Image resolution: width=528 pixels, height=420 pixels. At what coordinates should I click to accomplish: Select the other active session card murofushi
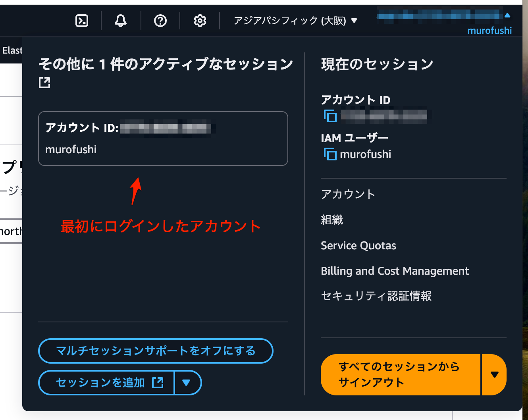[x=163, y=139]
